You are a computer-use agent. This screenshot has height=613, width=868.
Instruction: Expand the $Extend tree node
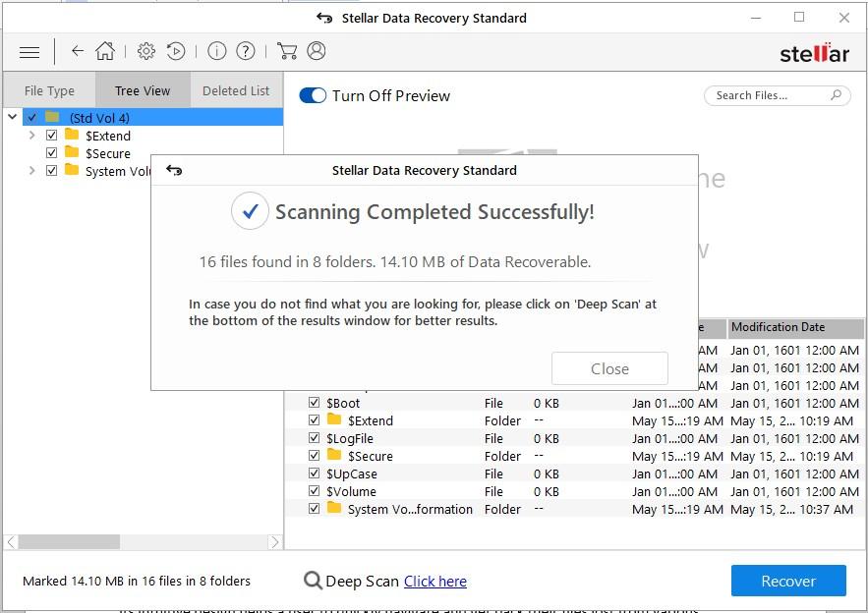pyautogui.click(x=31, y=135)
